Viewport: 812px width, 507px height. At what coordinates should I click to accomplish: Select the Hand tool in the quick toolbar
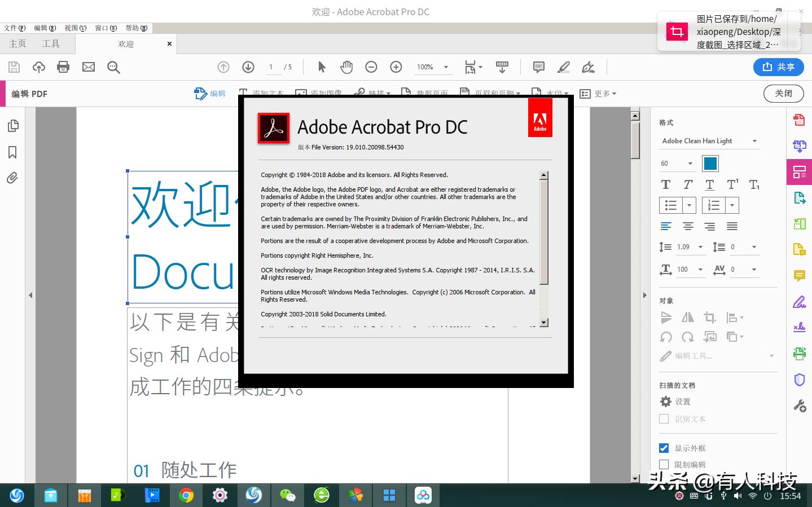coord(346,67)
